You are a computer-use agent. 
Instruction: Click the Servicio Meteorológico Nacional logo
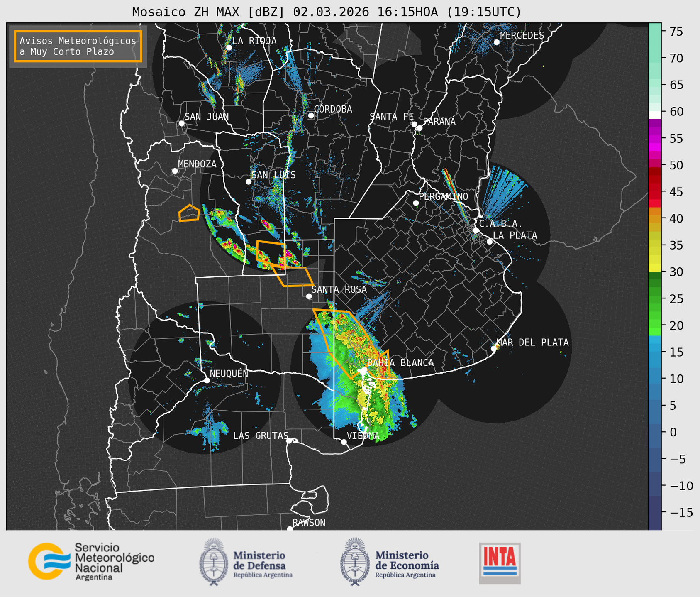(91, 561)
